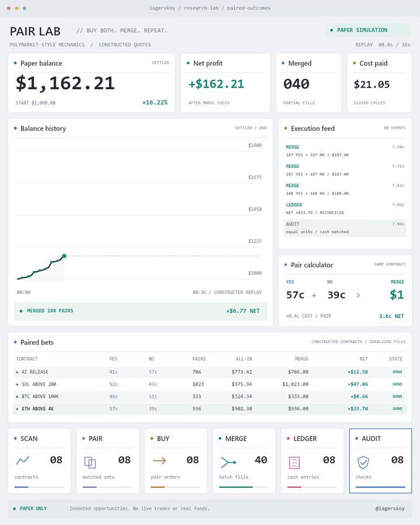This screenshot has width=420, height=525.
Task: Click the NET column header
Action: click(x=364, y=359)
